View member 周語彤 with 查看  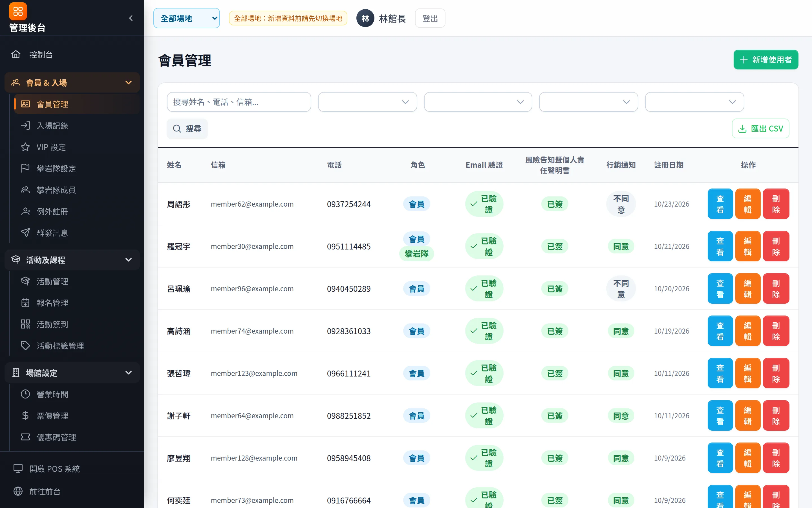tap(720, 204)
